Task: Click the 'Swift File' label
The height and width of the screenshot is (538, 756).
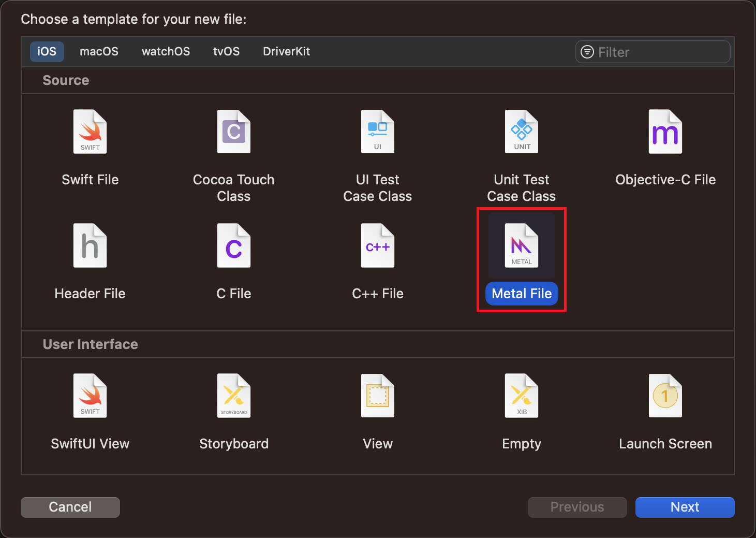Action: coord(90,180)
